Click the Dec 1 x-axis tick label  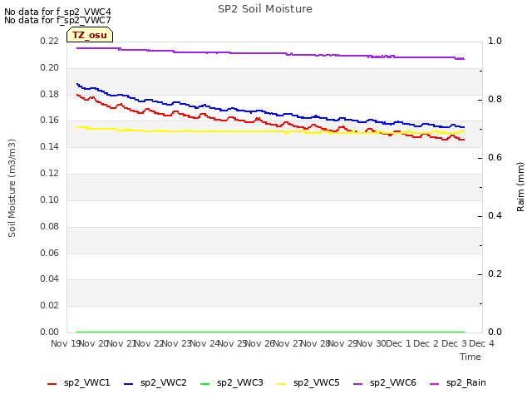[398, 343]
